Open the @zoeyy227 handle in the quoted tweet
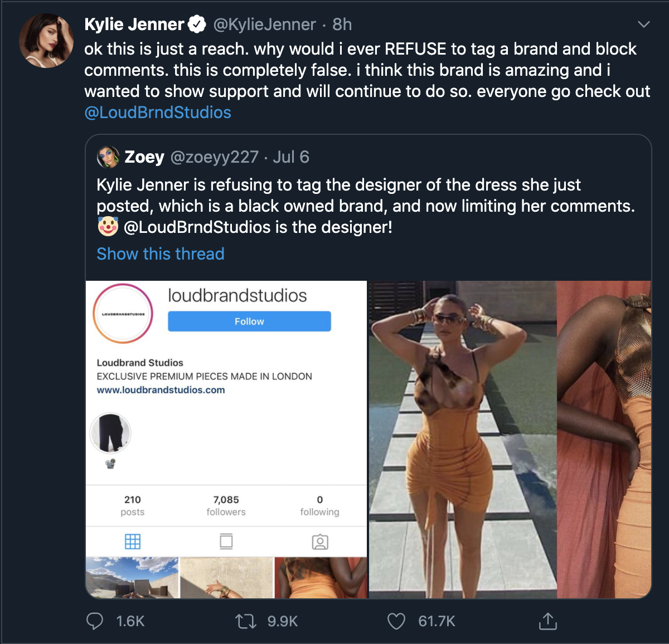The height and width of the screenshot is (644, 669). (214, 157)
